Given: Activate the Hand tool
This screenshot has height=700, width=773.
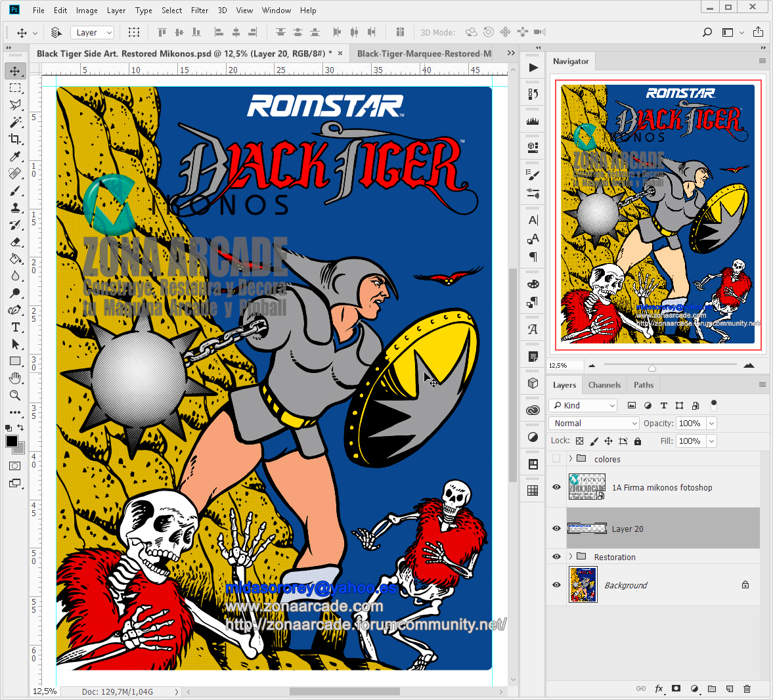Looking at the screenshot, I should click(15, 378).
